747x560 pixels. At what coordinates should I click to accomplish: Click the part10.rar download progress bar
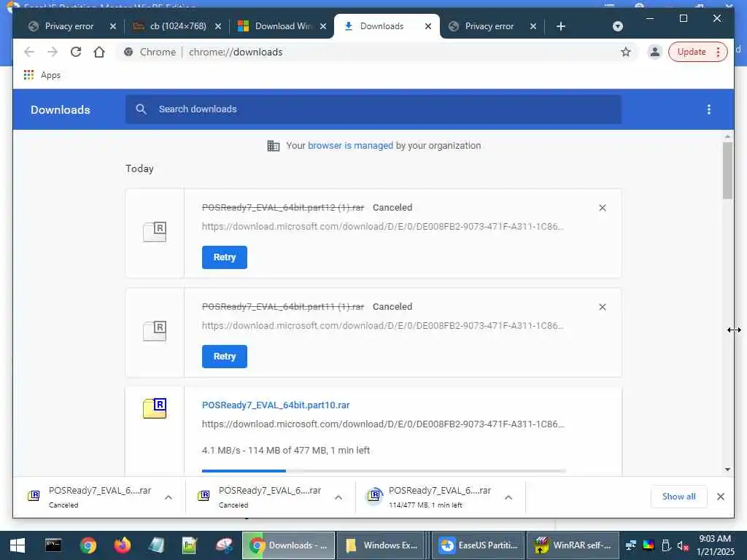(x=384, y=471)
